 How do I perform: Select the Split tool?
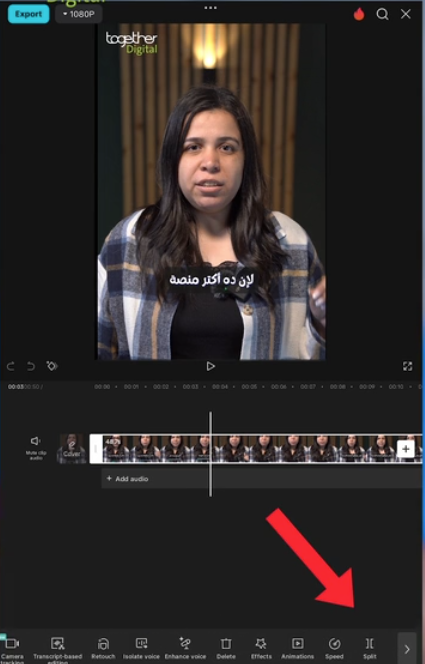370,648
